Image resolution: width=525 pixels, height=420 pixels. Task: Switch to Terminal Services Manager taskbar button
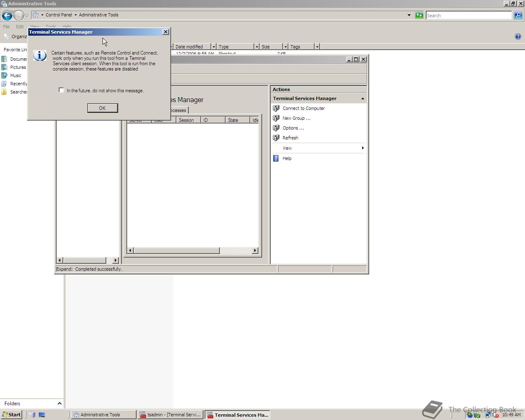237,415
